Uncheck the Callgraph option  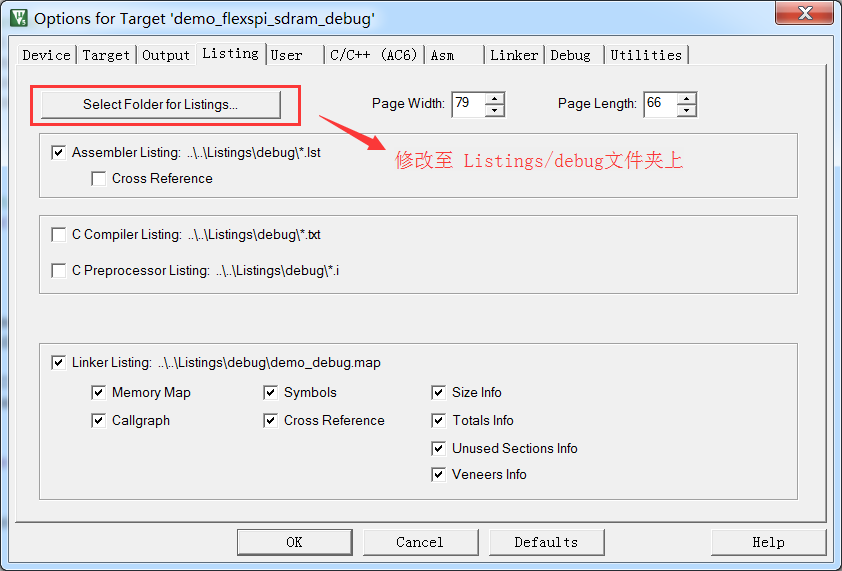(98, 421)
